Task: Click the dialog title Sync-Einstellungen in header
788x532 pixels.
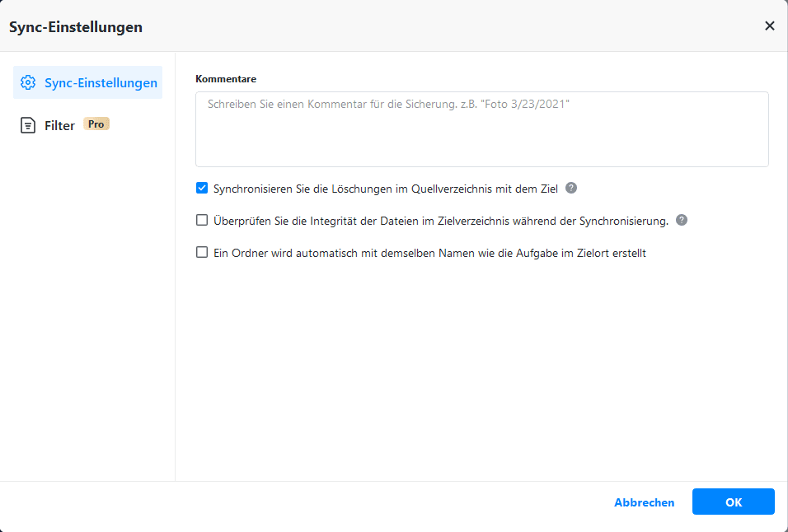Action: pyautogui.click(x=76, y=27)
